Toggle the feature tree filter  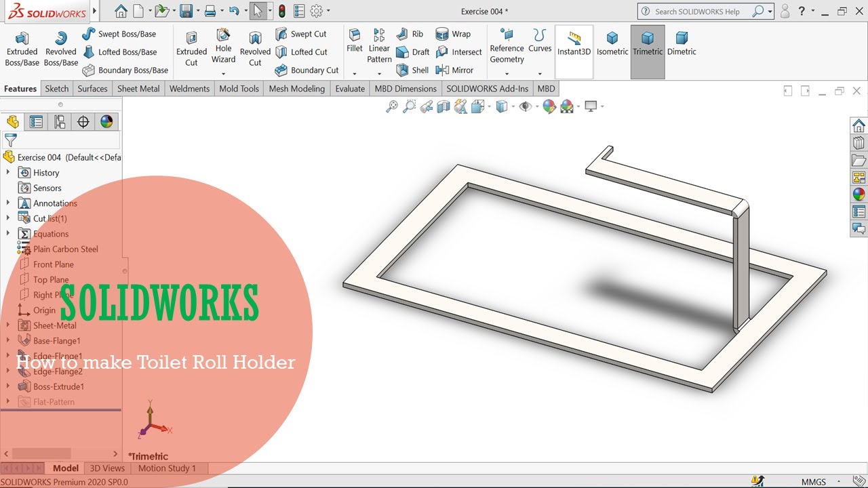pyautogui.click(x=11, y=140)
